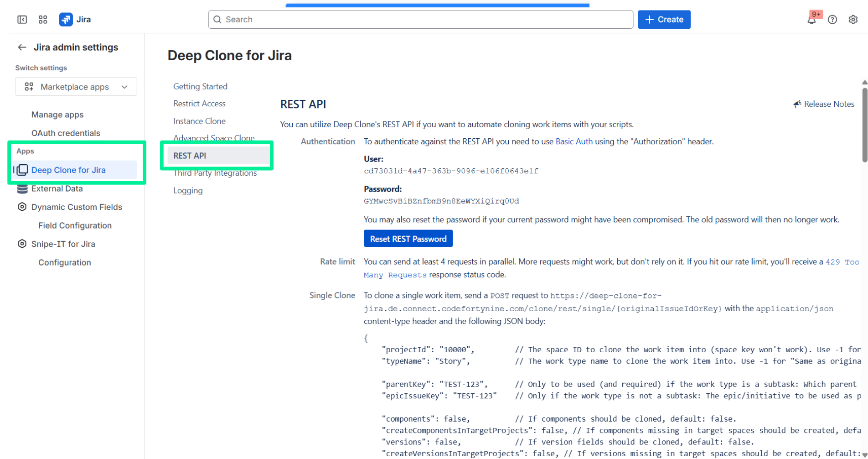The width and height of the screenshot is (868, 459).
Task: Click the Jira logo icon
Action: (66, 20)
